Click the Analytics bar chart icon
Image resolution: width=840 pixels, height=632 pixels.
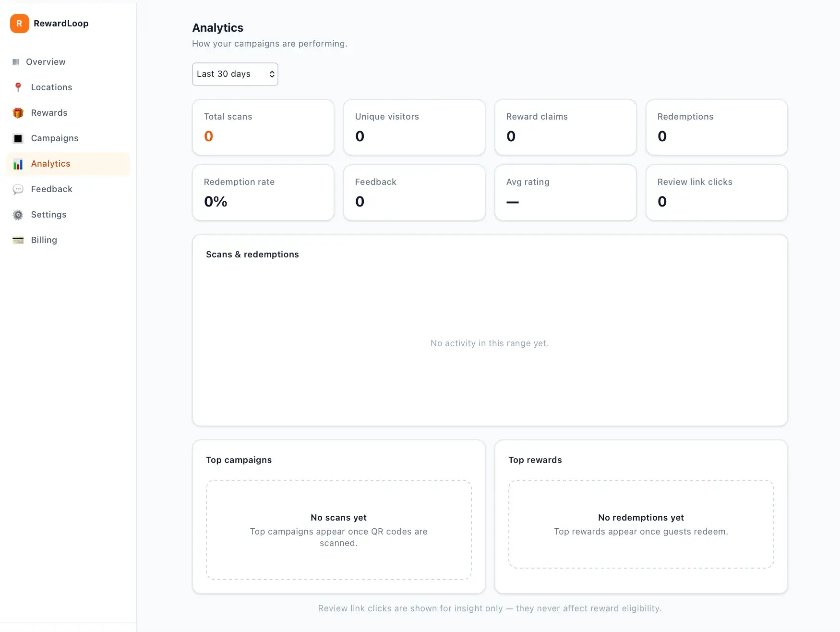(x=18, y=164)
